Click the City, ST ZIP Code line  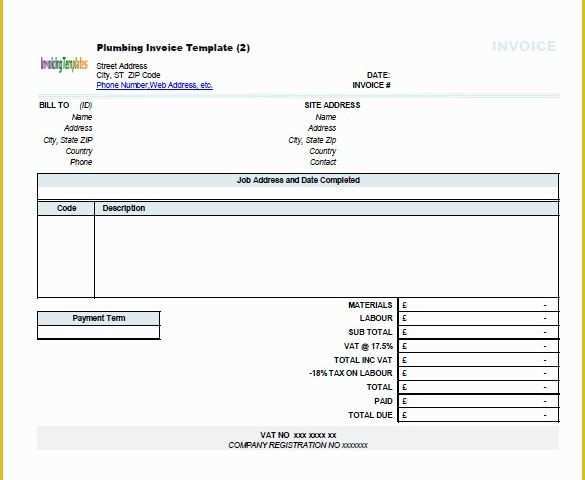128,75
